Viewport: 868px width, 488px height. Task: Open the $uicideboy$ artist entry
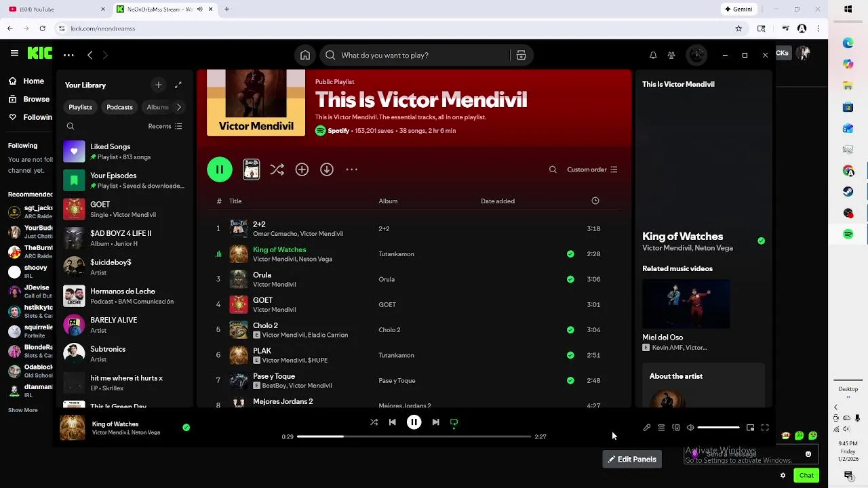(124, 267)
